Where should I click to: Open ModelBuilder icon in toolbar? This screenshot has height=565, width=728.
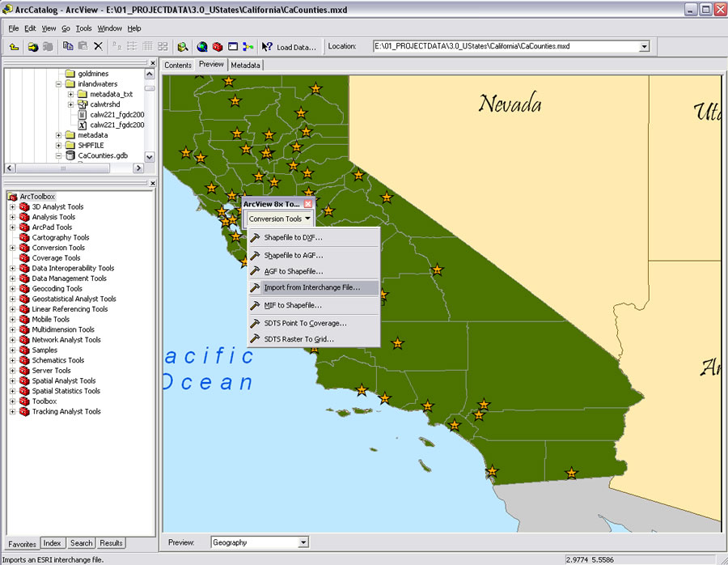tap(248, 46)
